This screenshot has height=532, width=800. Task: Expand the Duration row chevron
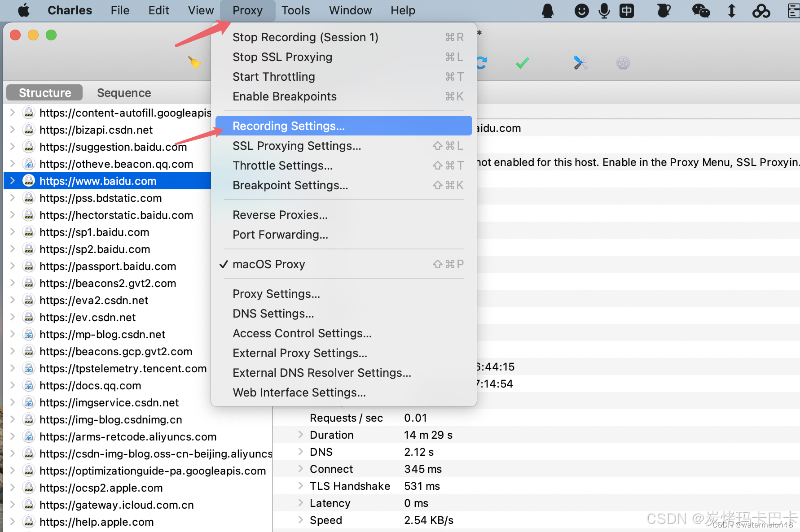pos(300,435)
